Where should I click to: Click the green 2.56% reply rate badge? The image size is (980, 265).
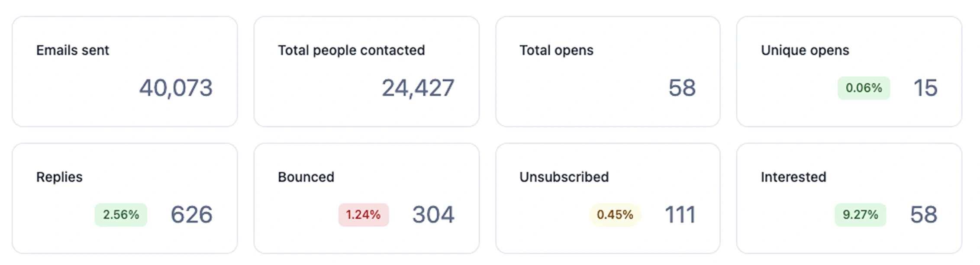121,215
